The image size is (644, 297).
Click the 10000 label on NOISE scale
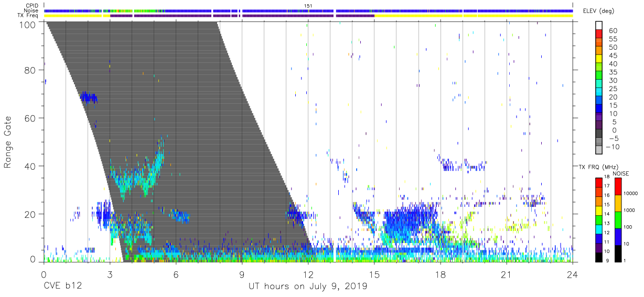click(x=630, y=194)
